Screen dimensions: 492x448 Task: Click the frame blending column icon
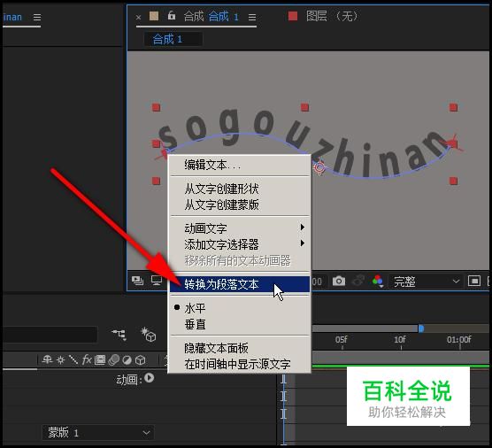pos(100,359)
